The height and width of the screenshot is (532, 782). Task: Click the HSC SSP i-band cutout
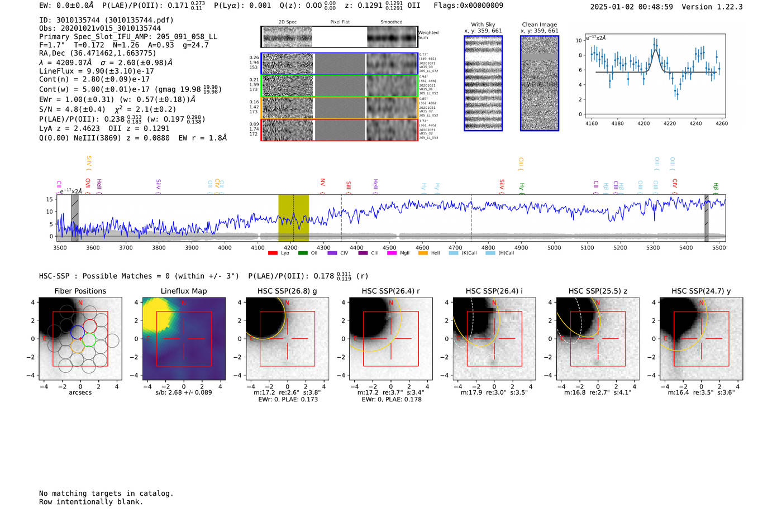click(494, 339)
